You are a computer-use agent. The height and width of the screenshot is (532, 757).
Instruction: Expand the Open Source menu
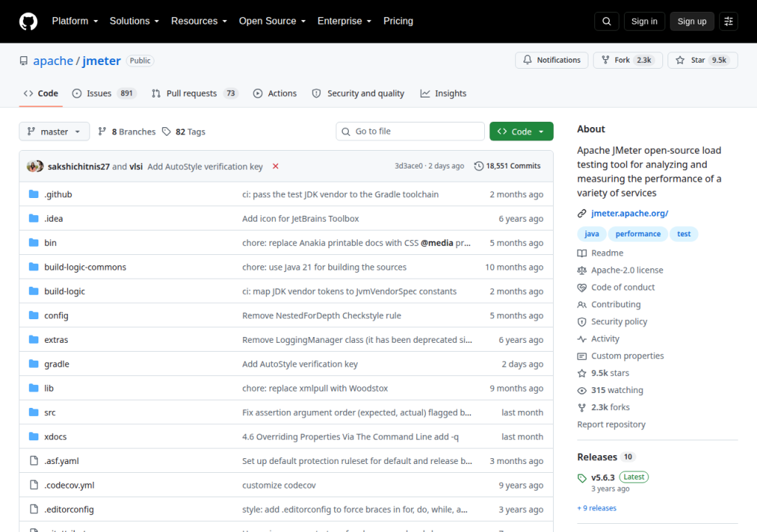click(x=272, y=21)
